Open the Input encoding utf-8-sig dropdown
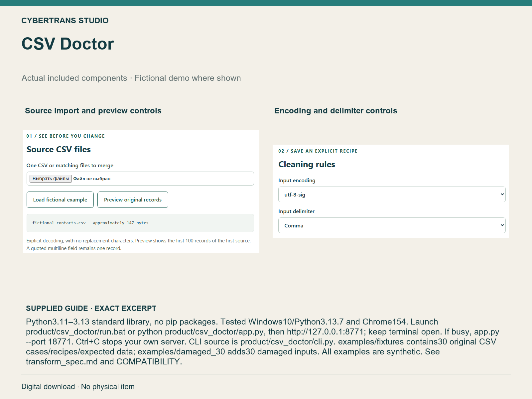Image resolution: width=532 pixels, height=399 pixels. (392, 195)
